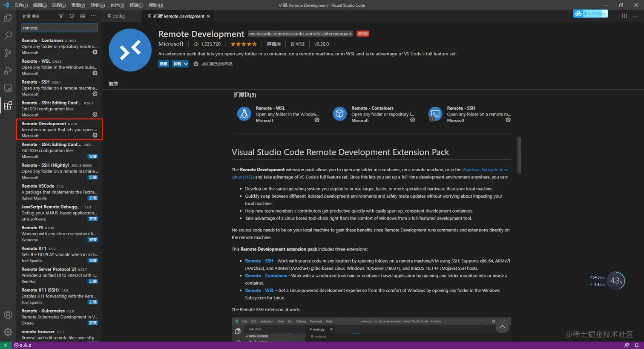Open gear menu for Remote - Containers in list
644x349 pixels.
tap(95, 52)
